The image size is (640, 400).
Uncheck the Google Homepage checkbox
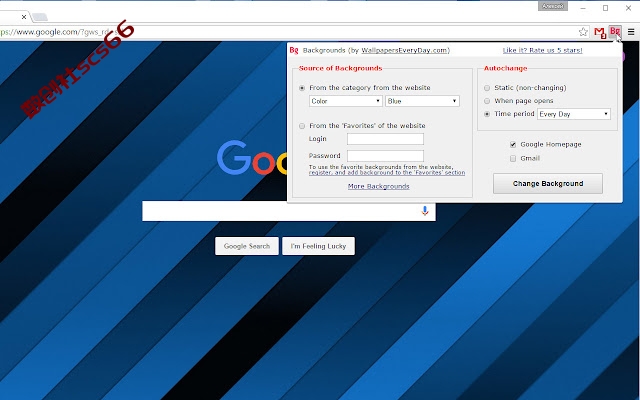click(513, 144)
